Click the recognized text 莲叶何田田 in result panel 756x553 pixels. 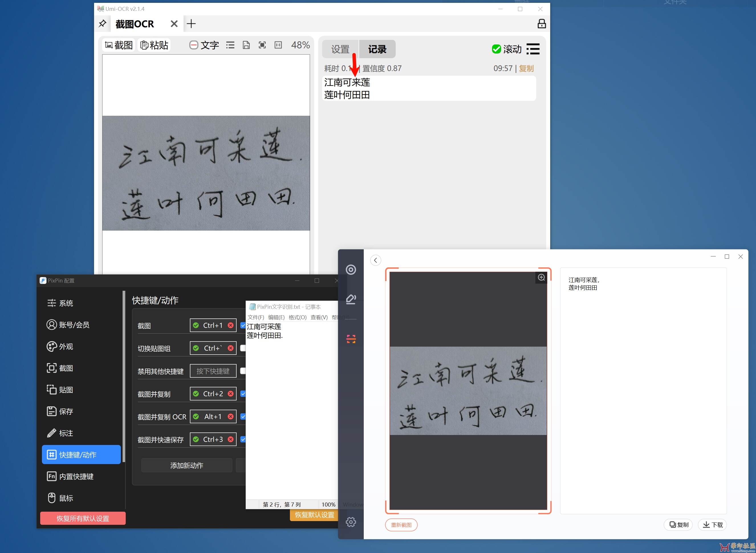coord(583,288)
